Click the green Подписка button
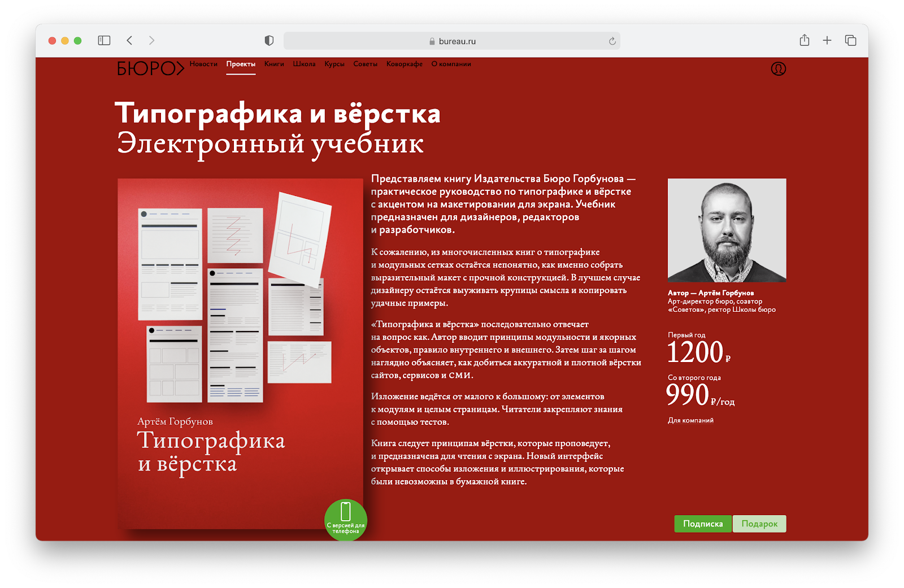This screenshot has height=588, width=904. coord(703,524)
